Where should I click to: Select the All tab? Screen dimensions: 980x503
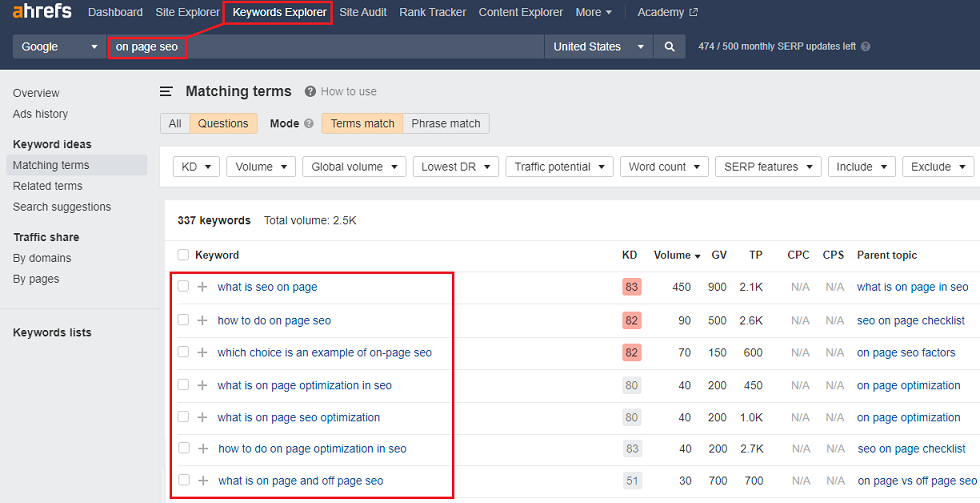[175, 124]
